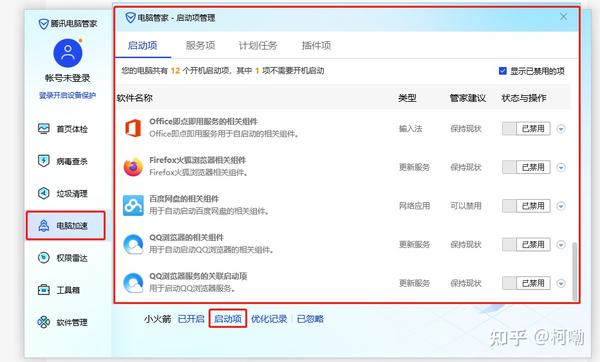Click the 可以禁用 suggestion text
Screen dimensions: 600x362
466,206
